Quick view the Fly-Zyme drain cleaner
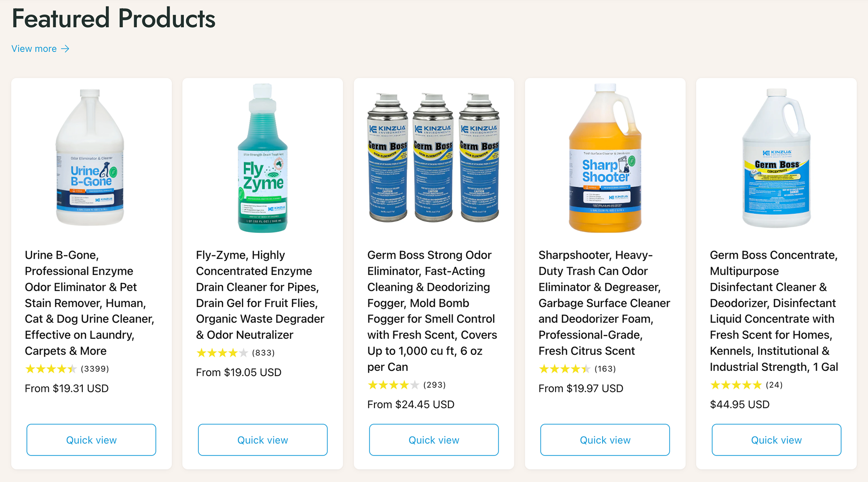This screenshot has height=482, width=868. click(263, 440)
